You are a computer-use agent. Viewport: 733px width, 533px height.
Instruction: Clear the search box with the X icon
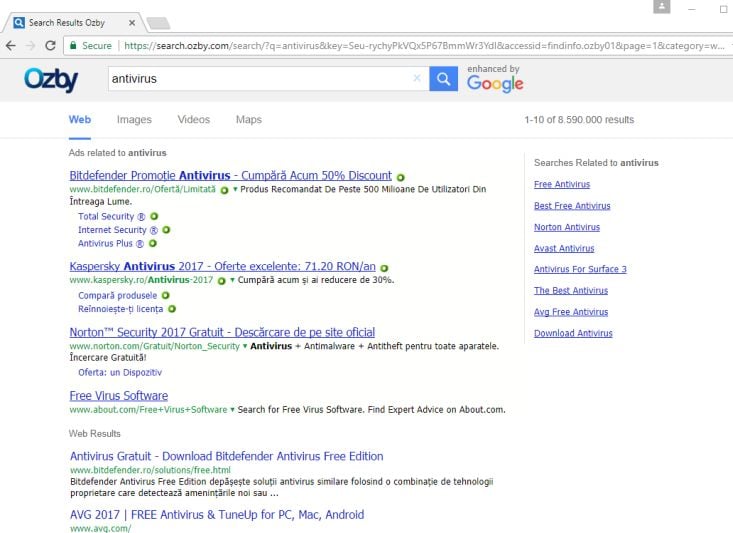click(417, 78)
